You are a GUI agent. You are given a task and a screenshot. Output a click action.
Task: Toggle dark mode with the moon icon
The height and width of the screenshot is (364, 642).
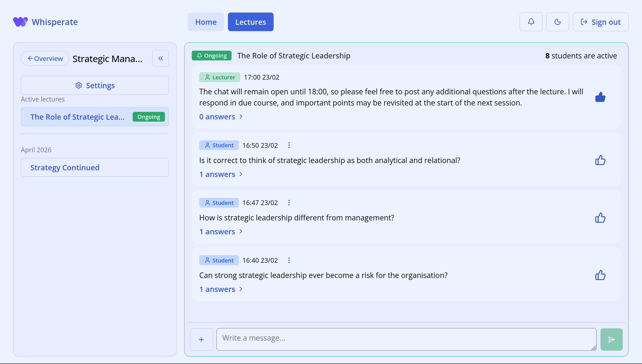point(557,22)
